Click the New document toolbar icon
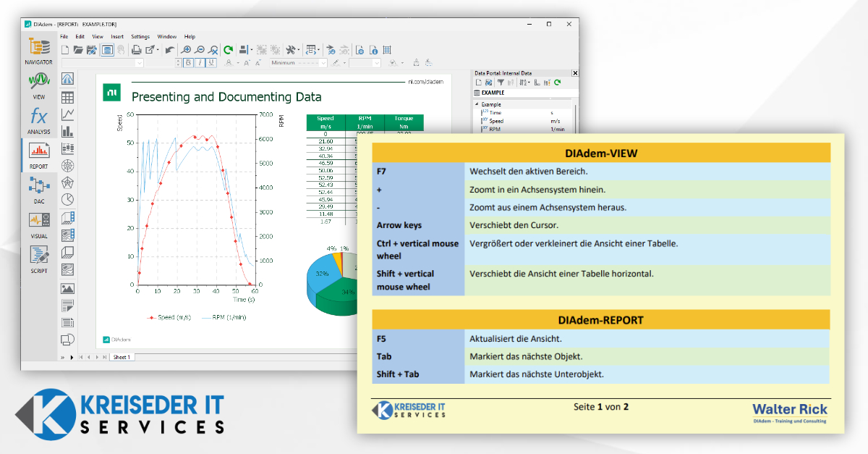The image size is (868, 454). [x=64, y=50]
